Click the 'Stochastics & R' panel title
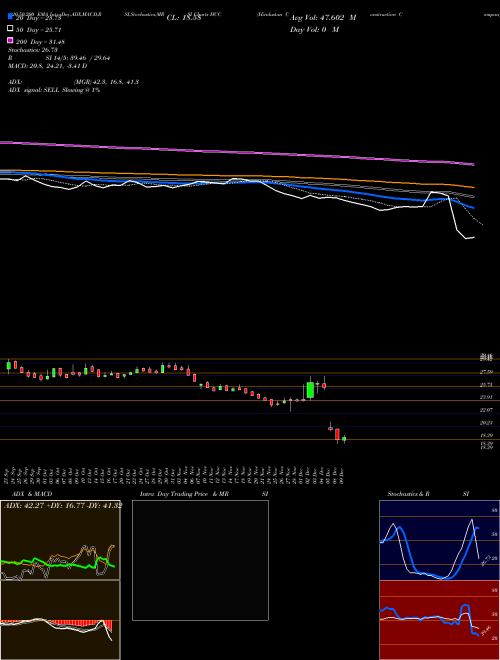Viewport: 500px width, 660px height. pyautogui.click(x=409, y=494)
